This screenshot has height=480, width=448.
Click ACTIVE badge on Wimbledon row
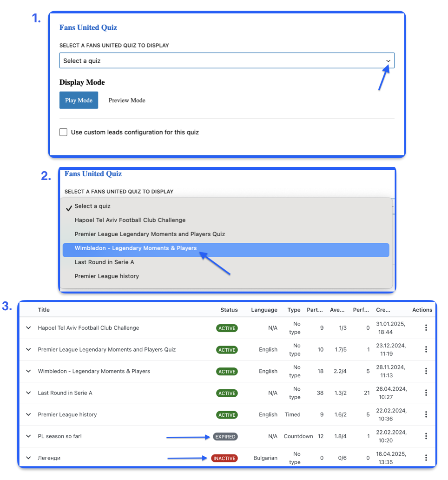[x=227, y=372]
